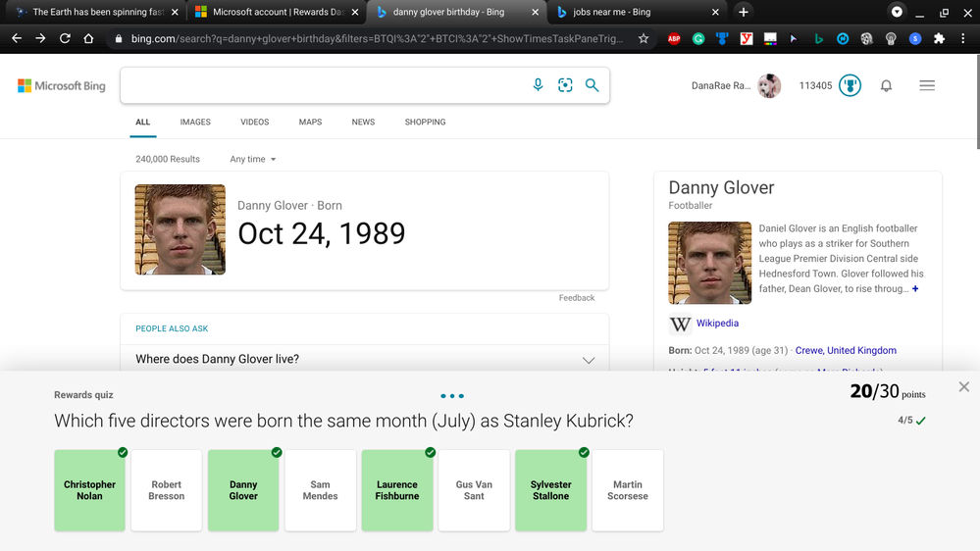
Task: Open the Grammarly extension icon
Action: click(x=698, y=39)
